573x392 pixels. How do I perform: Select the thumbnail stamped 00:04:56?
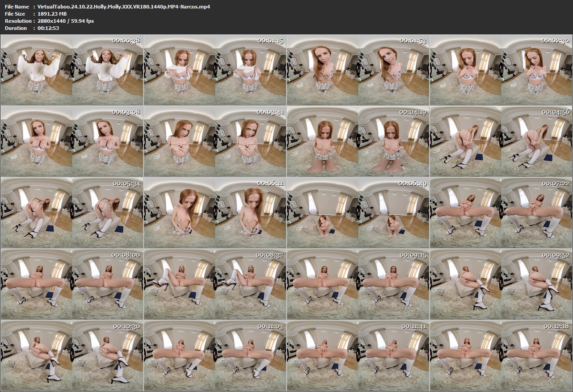501,142
